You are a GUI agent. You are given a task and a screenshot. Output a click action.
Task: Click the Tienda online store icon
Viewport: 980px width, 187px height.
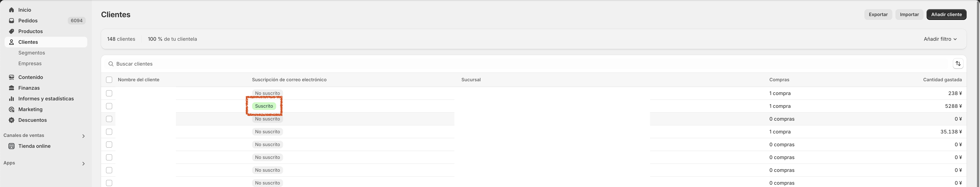pyautogui.click(x=11, y=146)
